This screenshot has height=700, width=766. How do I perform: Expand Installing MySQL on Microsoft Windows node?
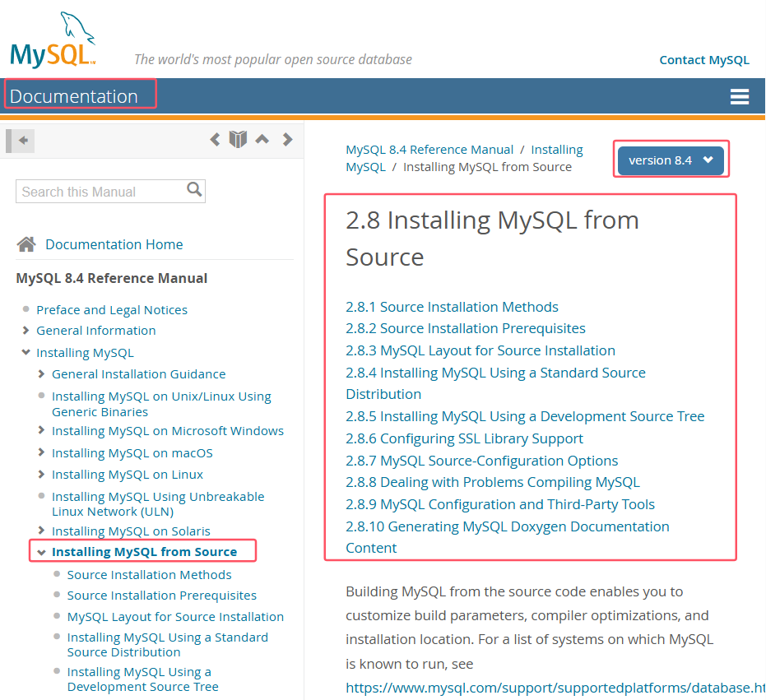point(41,430)
